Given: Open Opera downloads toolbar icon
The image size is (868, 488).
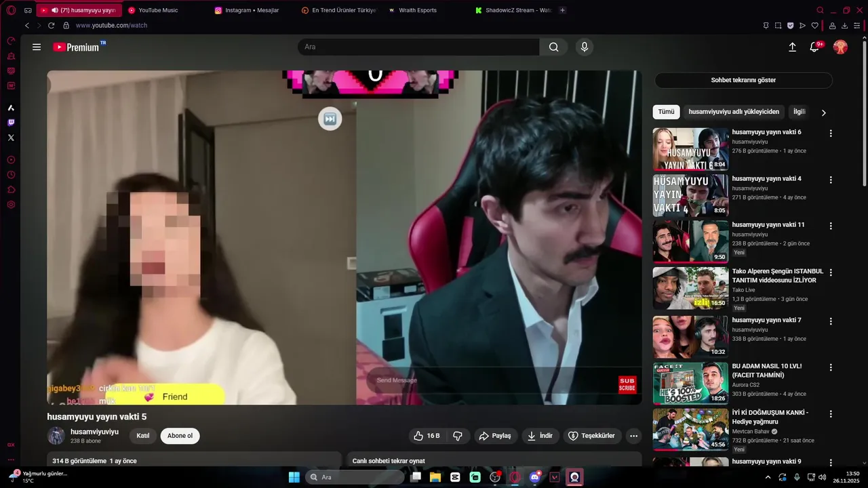Looking at the screenshot, I should (845, 26).
